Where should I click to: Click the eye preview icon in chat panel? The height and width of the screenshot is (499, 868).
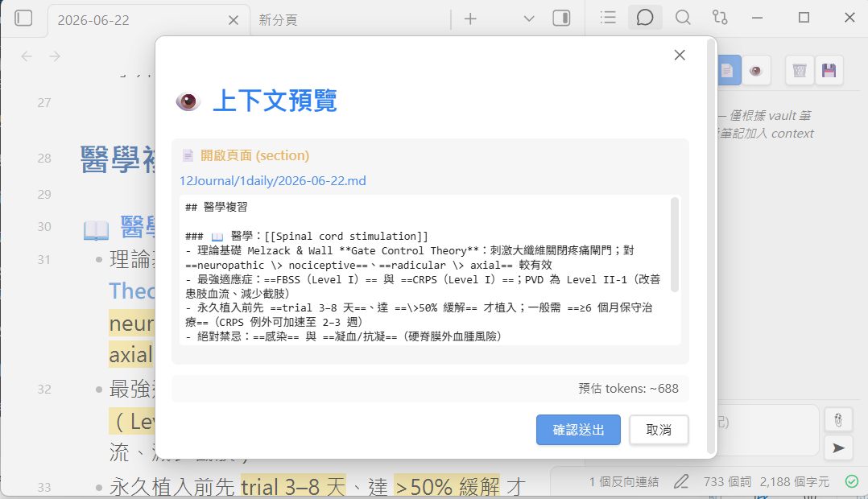tap(755, 70)
